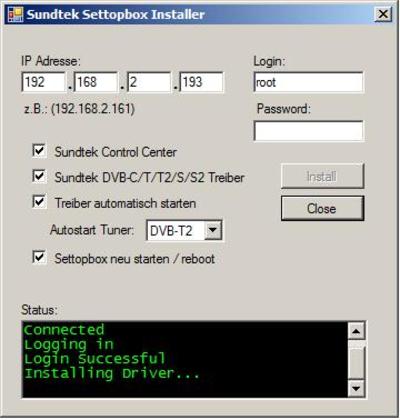Select the second IP octet field 168
The width and height of the screenshot is (400, 420).
pyautogui.click(x=96, y=82)
